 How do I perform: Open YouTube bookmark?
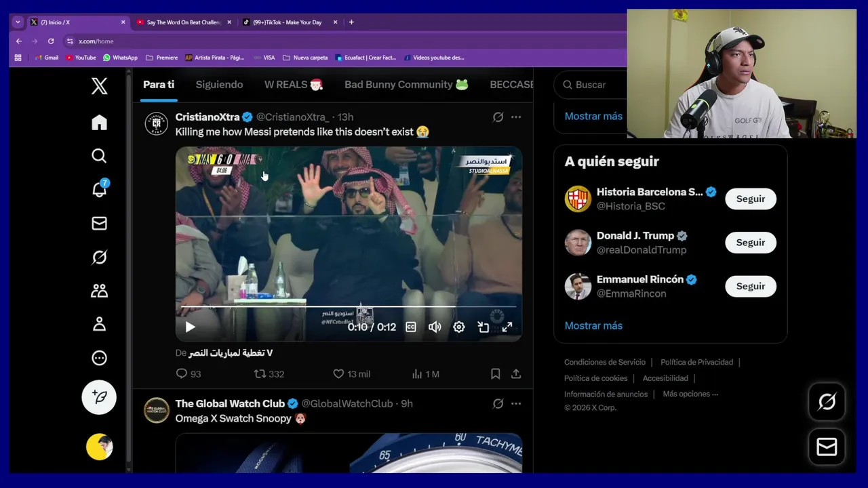81,58
